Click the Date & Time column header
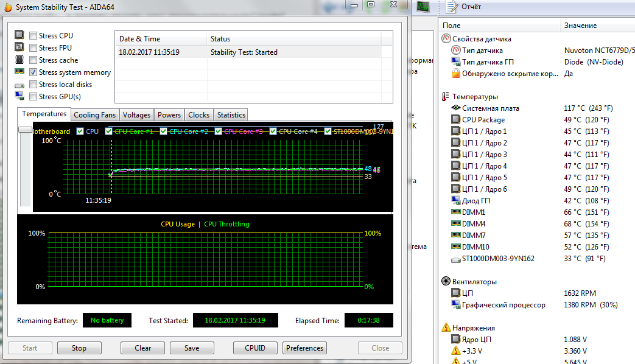 tap(161, 39)
